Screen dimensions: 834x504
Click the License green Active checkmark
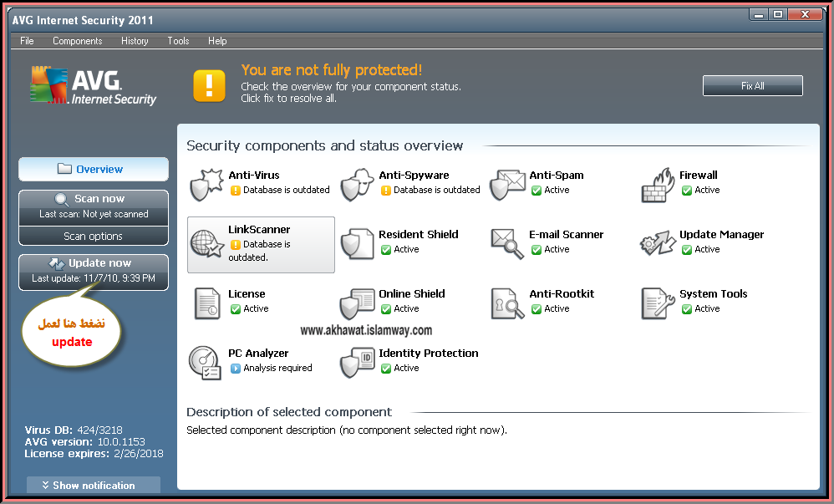235,308
